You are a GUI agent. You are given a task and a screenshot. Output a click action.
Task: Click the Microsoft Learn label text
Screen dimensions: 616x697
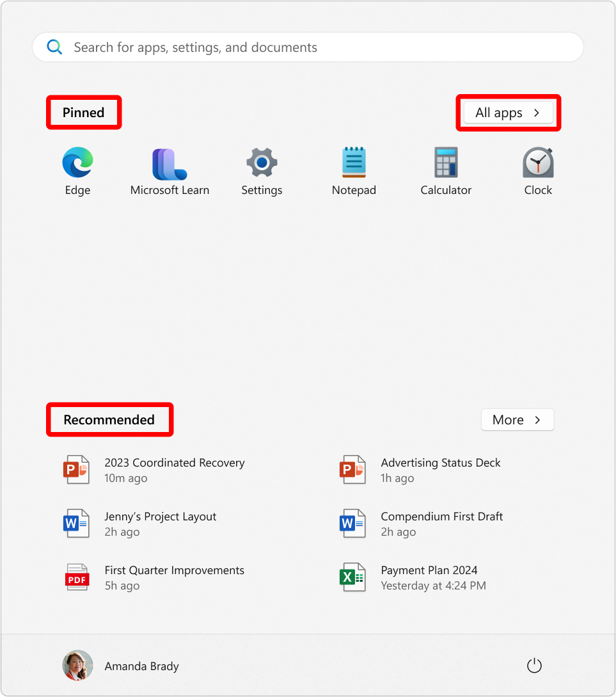point(170,190)
